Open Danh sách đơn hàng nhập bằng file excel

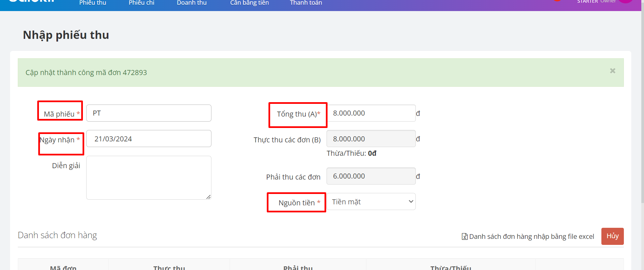531,237
